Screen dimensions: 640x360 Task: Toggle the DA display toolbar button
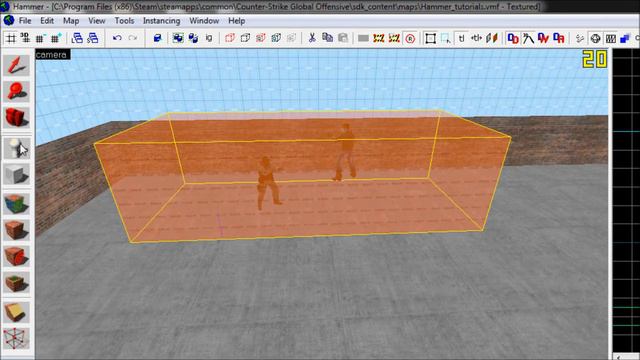[x=559, y=38]
